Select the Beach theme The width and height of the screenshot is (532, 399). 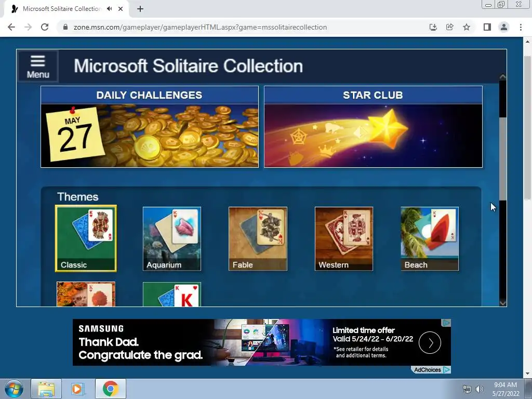pos(430,238)
